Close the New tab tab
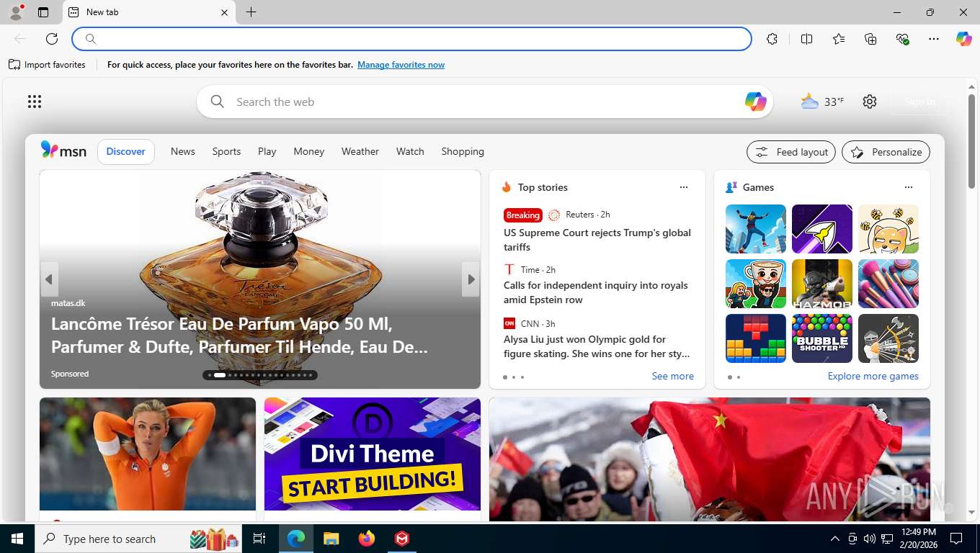The width and height of the screenshot is (980, 553). [x=224, y=12]
